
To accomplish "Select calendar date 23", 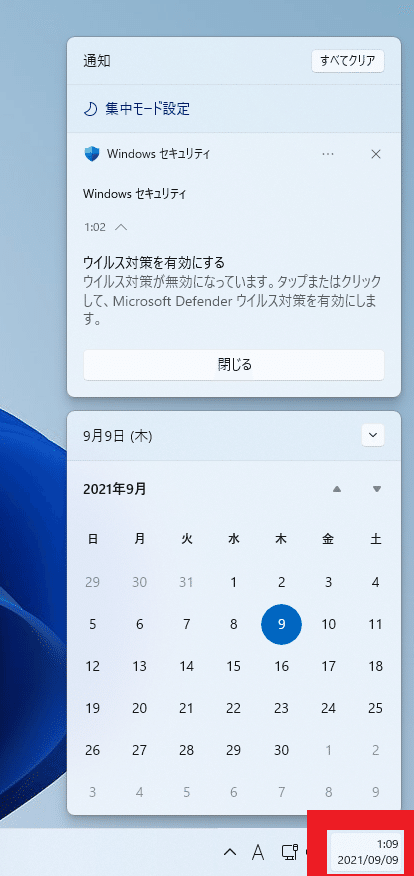I will (x=282, y=708).
